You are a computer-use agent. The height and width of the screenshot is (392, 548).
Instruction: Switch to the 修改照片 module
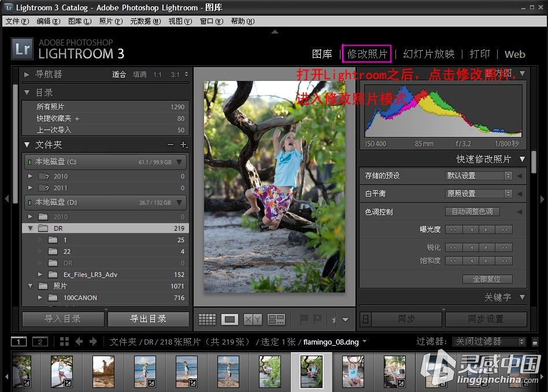click(x=367, y=54)
